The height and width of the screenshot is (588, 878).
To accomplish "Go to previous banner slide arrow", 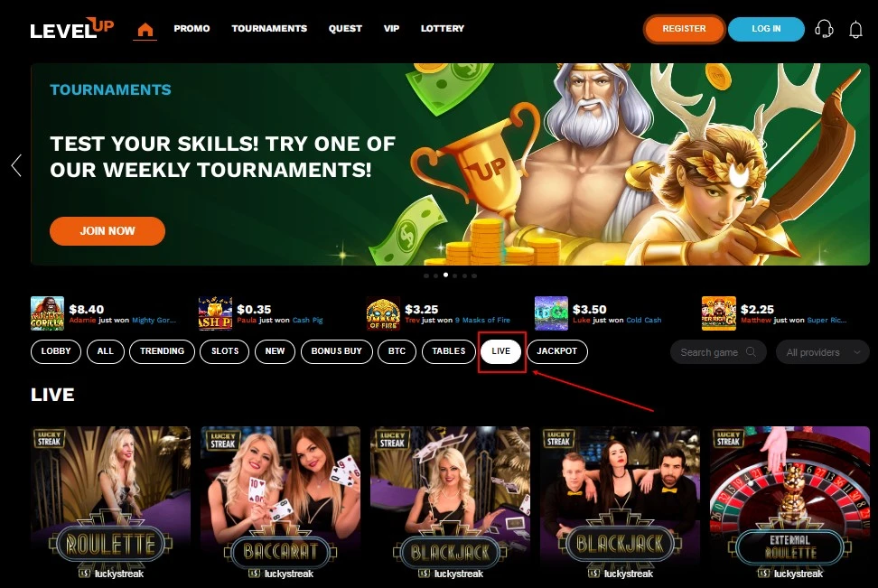I will coord(16,166).
